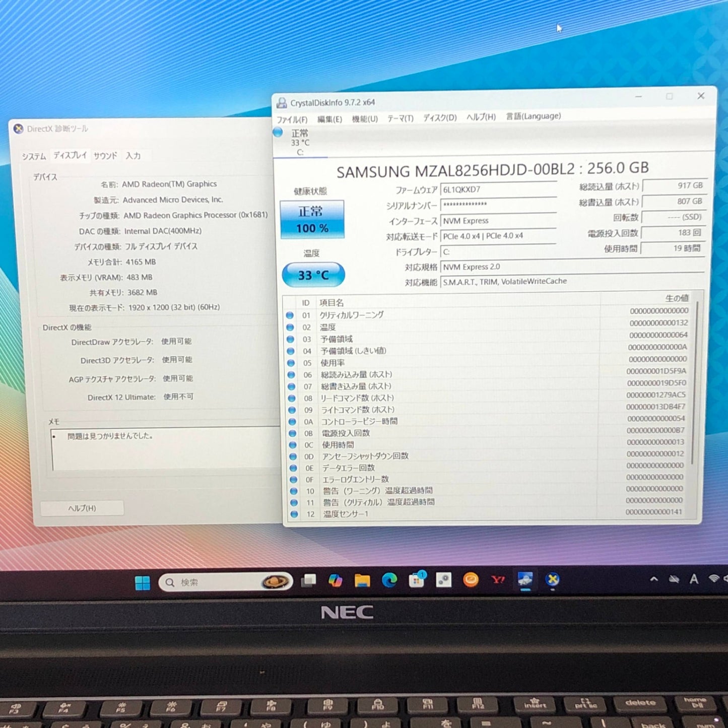728x728 pixels.
Task: Click the AMD Radeon(TM) Graphics name value
Action: point(169,184)
